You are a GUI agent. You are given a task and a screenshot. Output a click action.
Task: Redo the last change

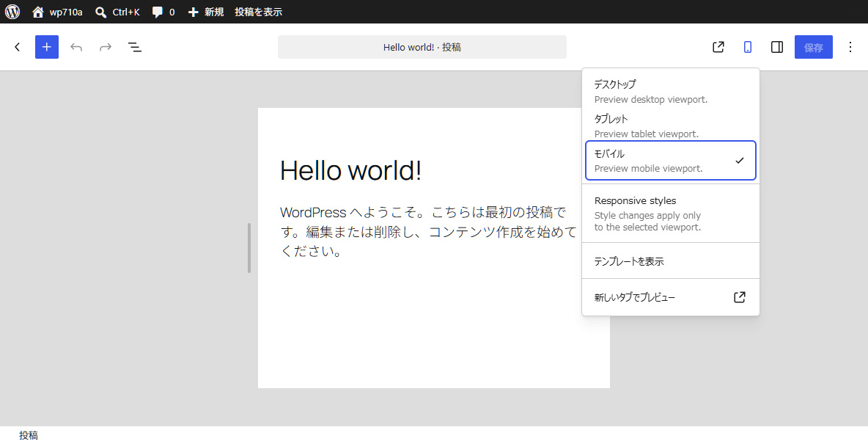[106, 47]
